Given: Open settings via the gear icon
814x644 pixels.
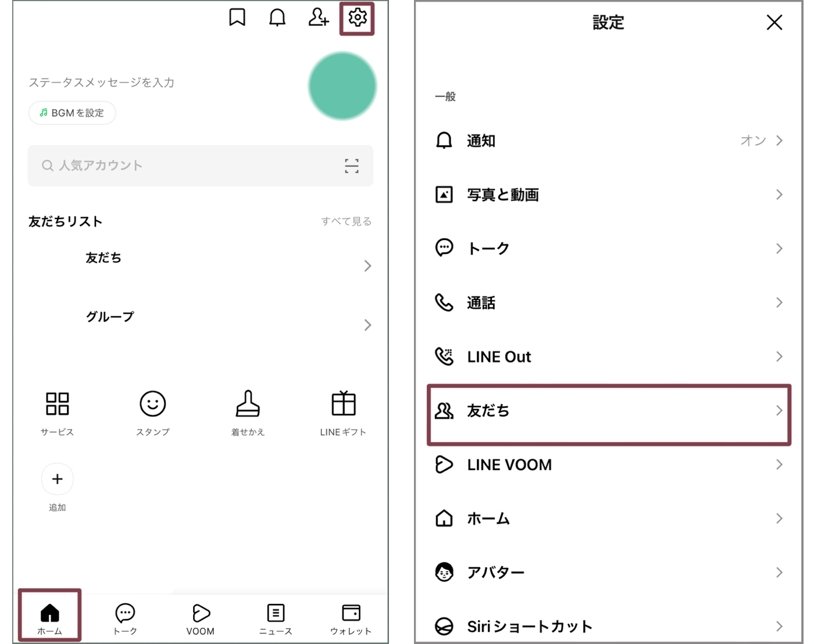Looking at the screenshot, I should (357, 18).
